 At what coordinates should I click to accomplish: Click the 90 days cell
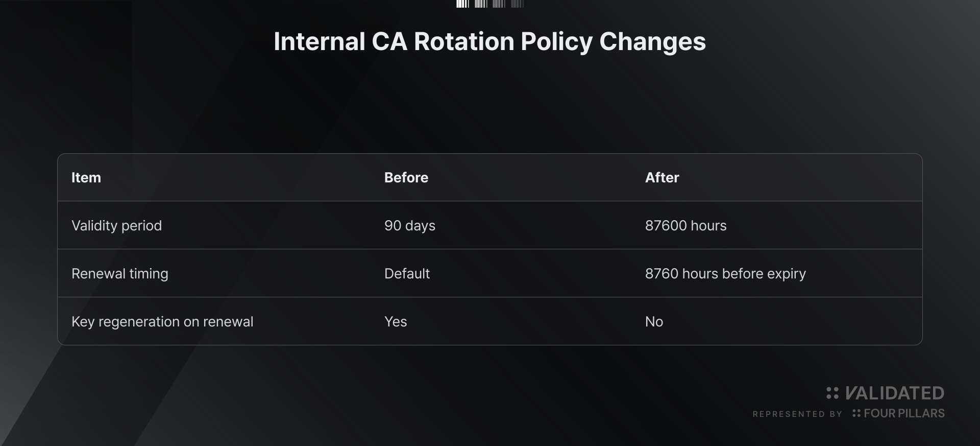[x=410, y=225]
